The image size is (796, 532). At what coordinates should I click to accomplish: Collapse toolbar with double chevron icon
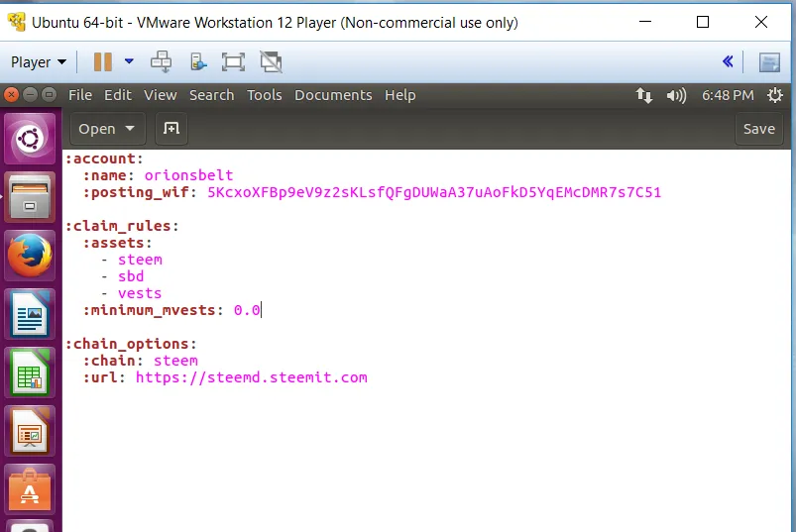pos(728,61)
